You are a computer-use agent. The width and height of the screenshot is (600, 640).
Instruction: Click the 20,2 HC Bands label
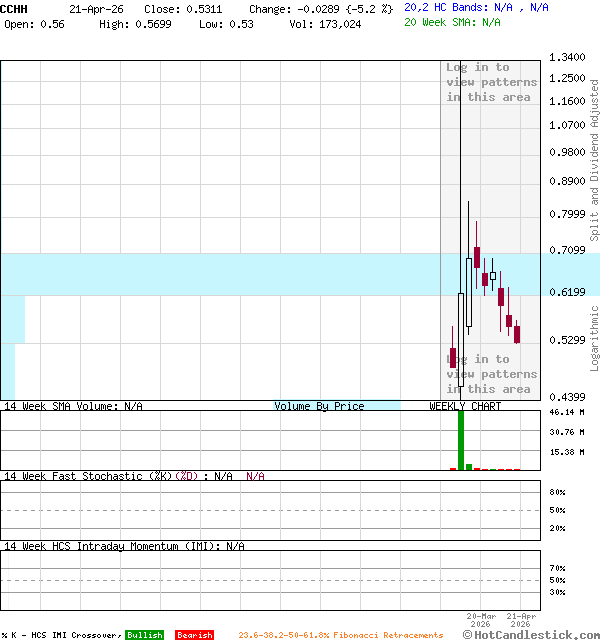476,7
